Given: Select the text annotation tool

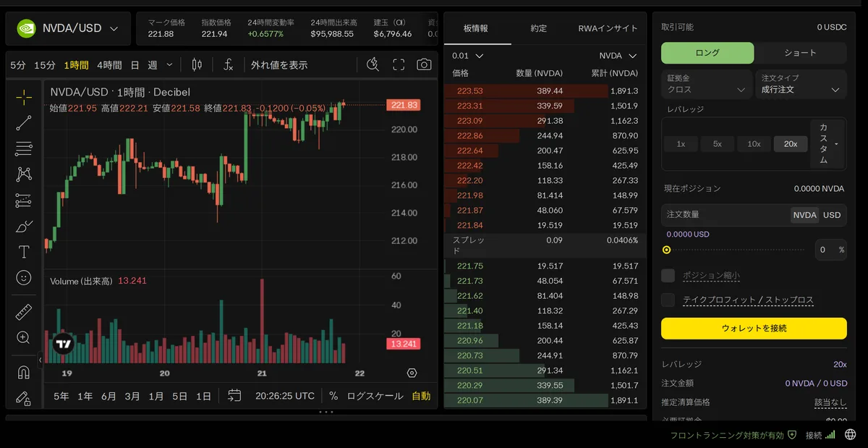Looking at the screenshot, I should (24, 252).
